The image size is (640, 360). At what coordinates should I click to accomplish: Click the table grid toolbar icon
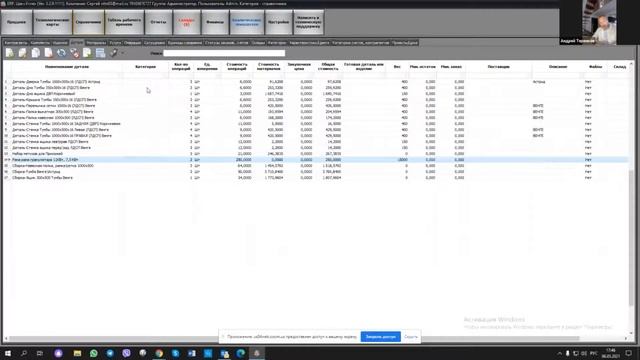(x=100, y=53)
